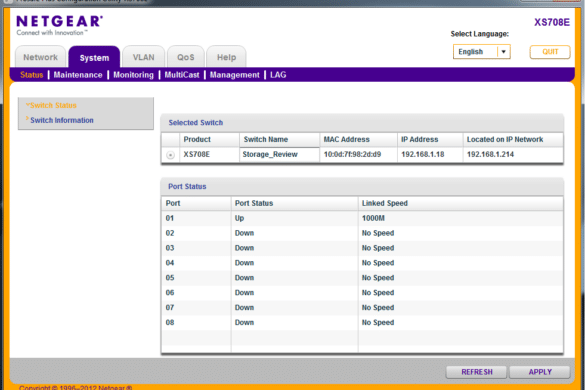Click No Speed value of port 08
This screenshot has height=390, width=585.
[x=378, y=323]
